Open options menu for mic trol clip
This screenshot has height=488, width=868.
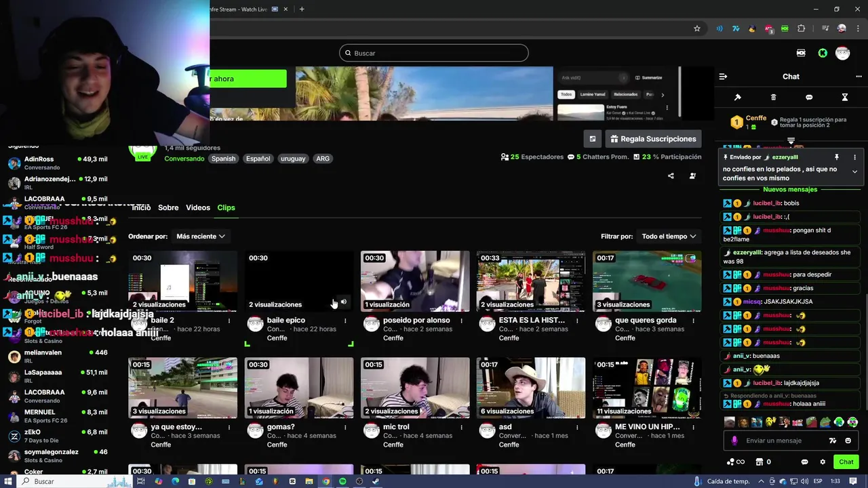461,428
